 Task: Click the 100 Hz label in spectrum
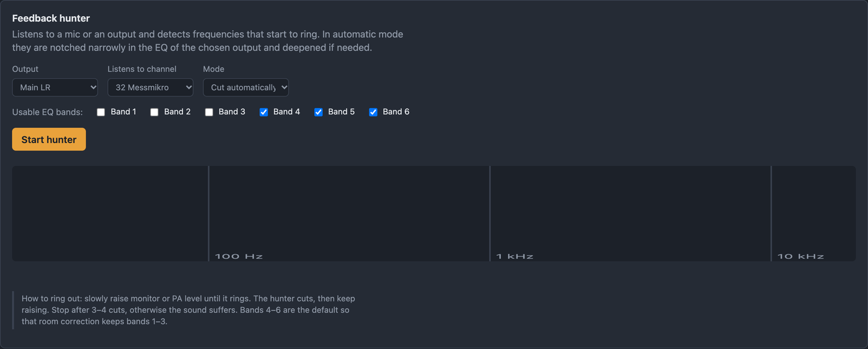coord(239,256)
